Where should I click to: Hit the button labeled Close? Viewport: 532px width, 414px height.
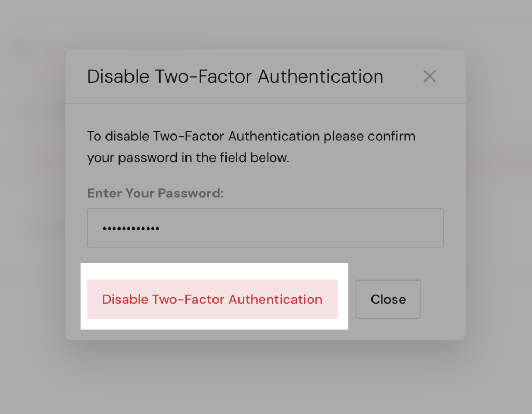point(388,299)
